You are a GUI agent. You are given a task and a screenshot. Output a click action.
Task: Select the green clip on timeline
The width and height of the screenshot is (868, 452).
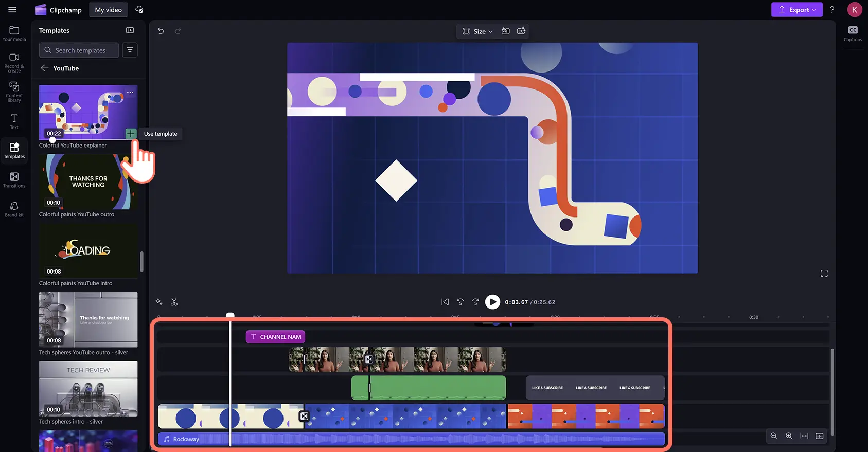tap(429, 388)
